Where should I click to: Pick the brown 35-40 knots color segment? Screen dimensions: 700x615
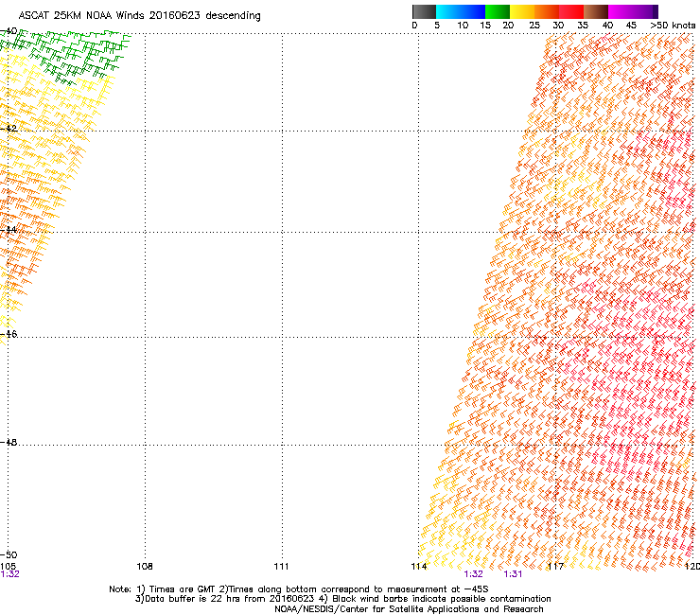[596, 11]
